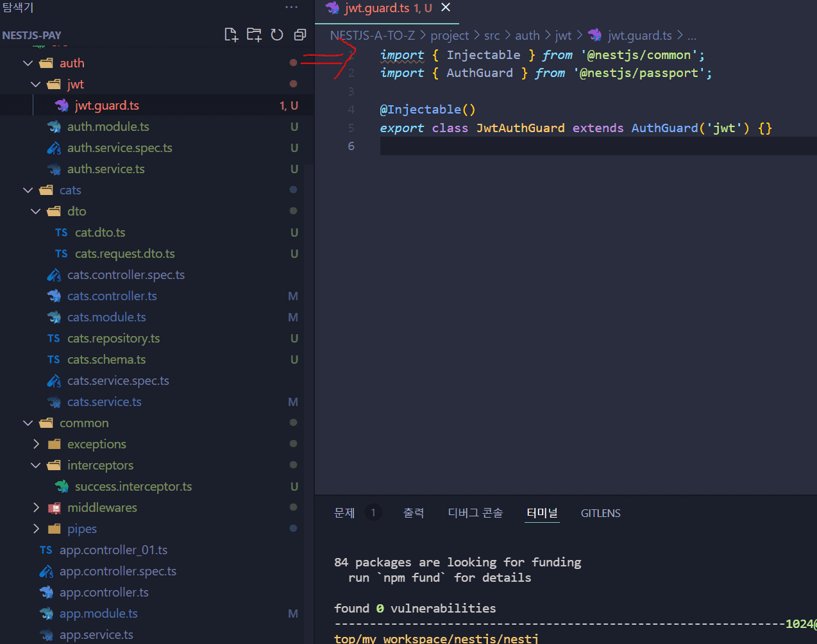Click the TS icon beside app.controller_01.ts
Screen dimensions: 817x644
pos(46,550)
